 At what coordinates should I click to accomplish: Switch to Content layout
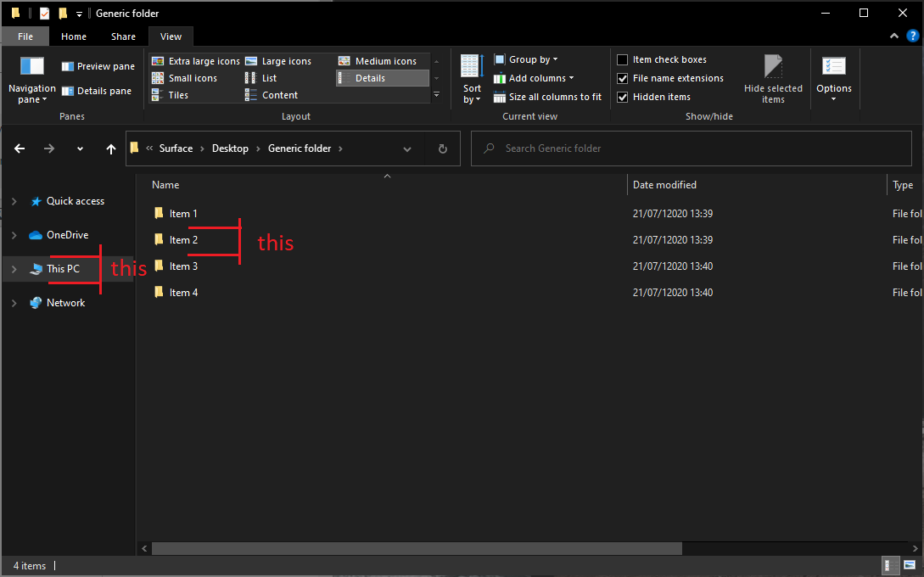coord(271,95)
